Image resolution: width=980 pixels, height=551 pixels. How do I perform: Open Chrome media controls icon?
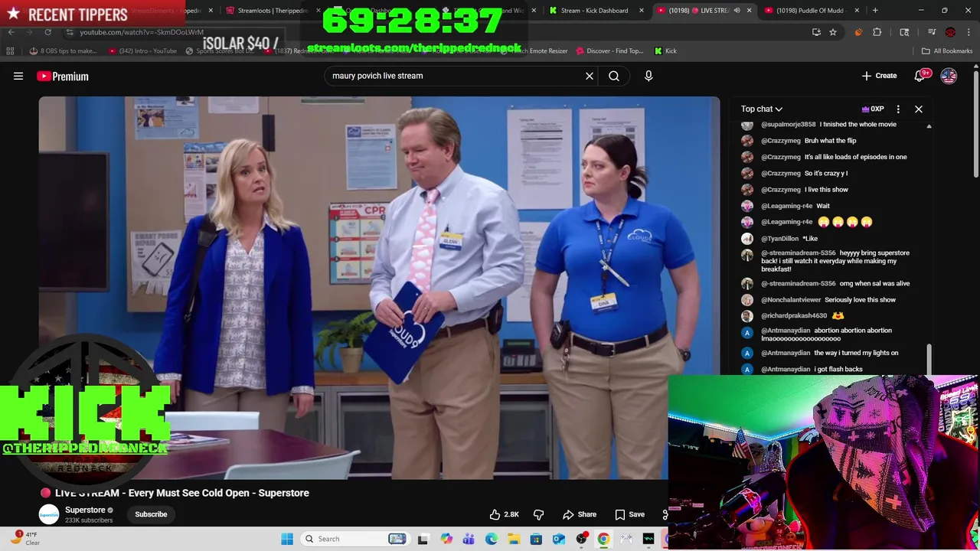point(932,32)
